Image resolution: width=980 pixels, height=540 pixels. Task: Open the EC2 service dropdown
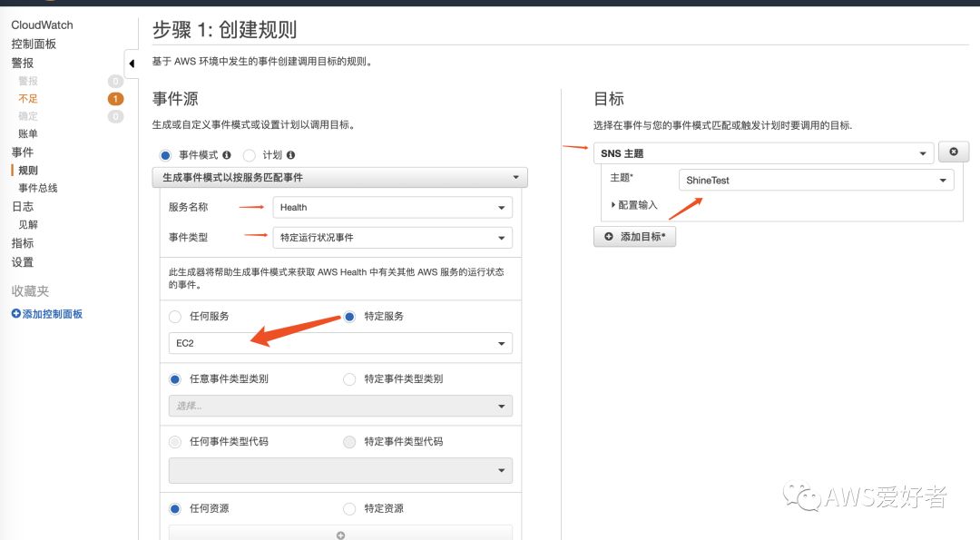[340, 343]
